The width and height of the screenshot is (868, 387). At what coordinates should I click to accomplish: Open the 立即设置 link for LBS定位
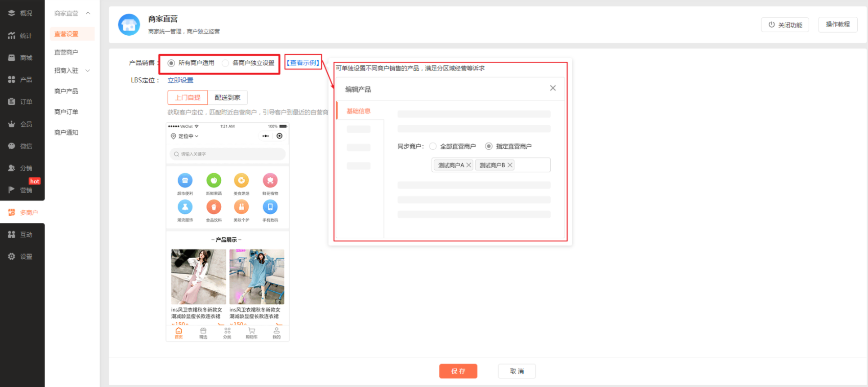tap(180, 80)
